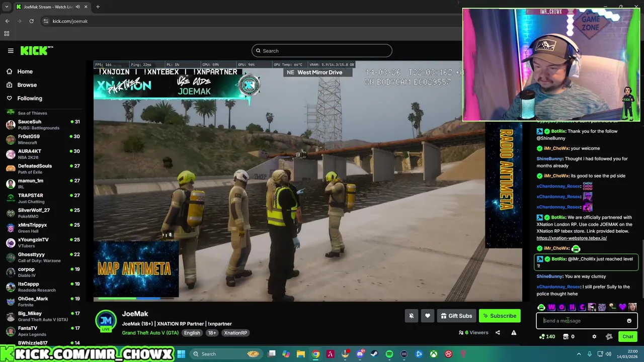Click the chat identity badge icon next to gear

609,336
